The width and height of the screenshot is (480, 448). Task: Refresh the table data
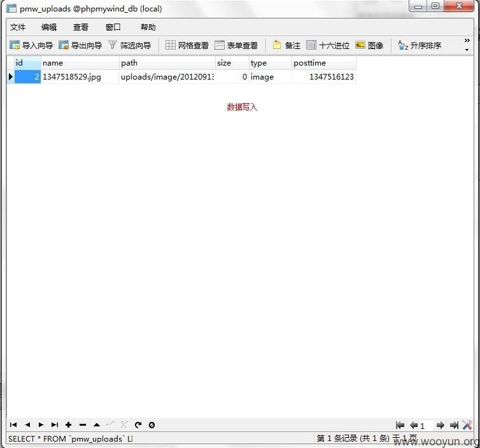(x=138, y=424)
